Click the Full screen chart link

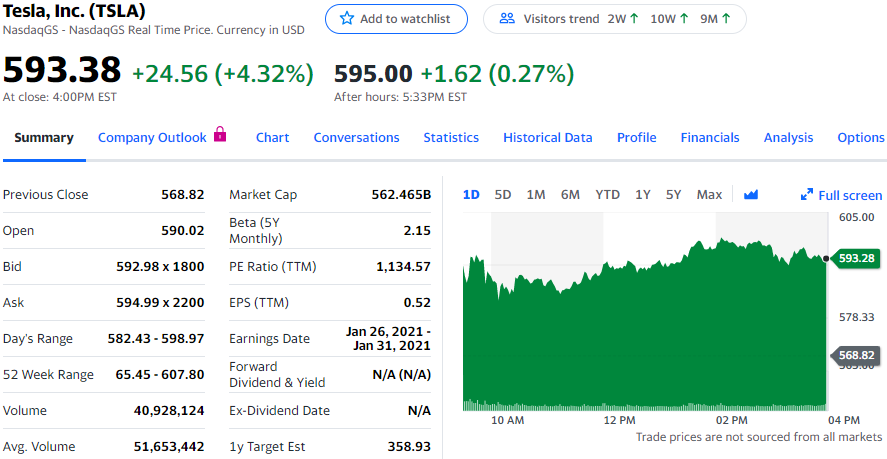849,195
